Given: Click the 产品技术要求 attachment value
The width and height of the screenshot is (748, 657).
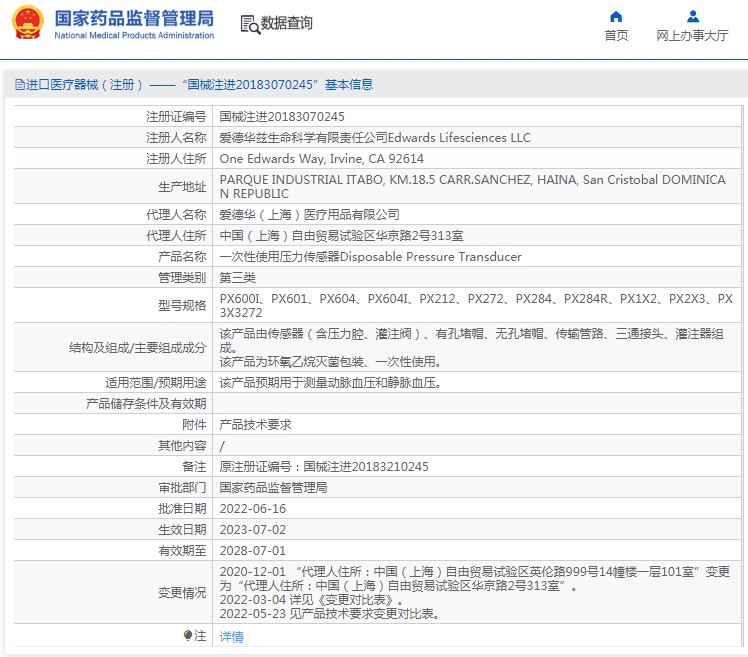Looking at the screenshot, I should 255,425.
